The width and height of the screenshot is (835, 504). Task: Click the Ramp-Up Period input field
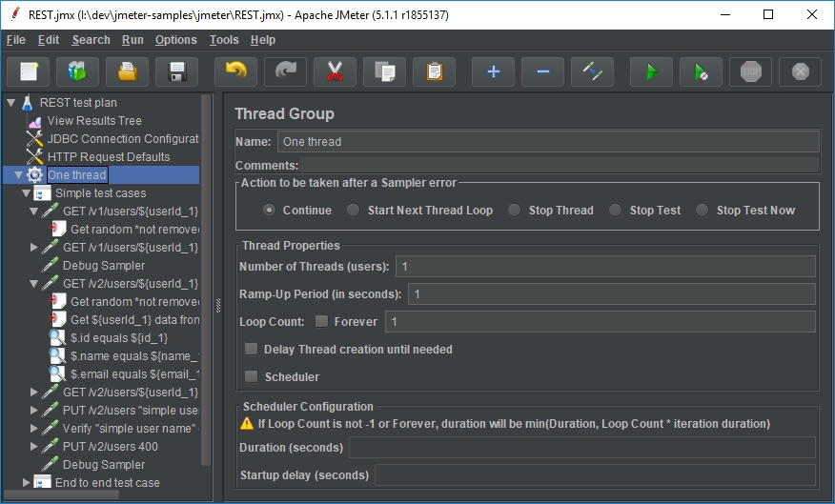pos(611,293)
